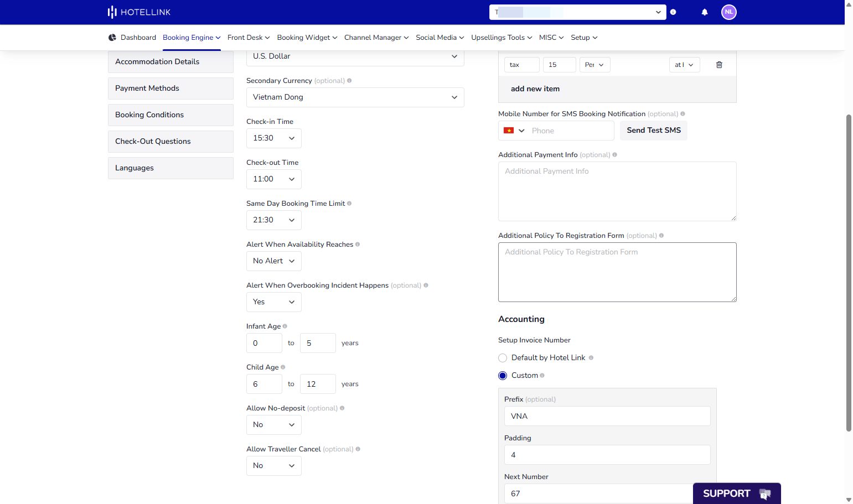Click info icon next to Default by Hotel Link
The image size is (853, 504).
(x=591, y=358)
